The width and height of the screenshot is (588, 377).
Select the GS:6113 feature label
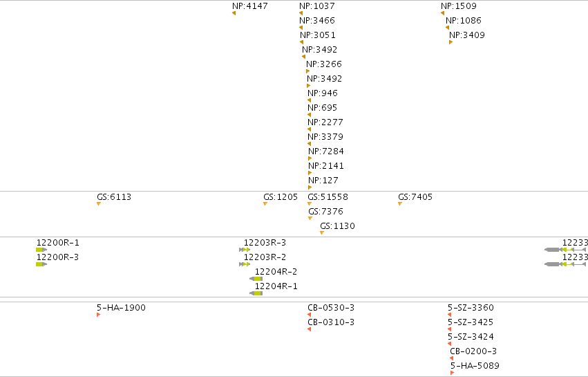pos(114,197)
